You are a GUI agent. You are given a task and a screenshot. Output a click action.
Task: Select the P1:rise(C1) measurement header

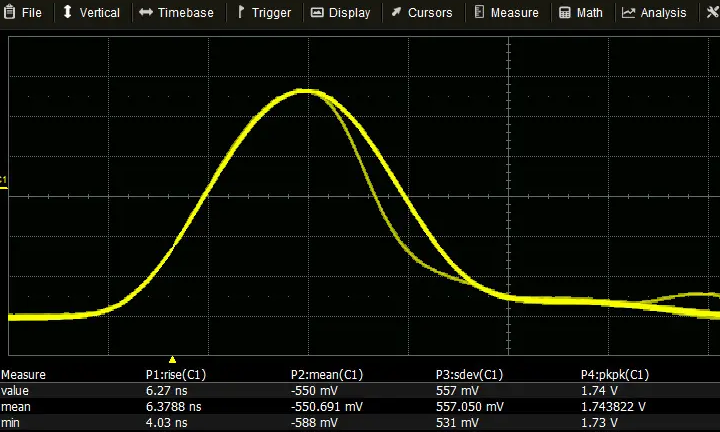coord(179,375)
